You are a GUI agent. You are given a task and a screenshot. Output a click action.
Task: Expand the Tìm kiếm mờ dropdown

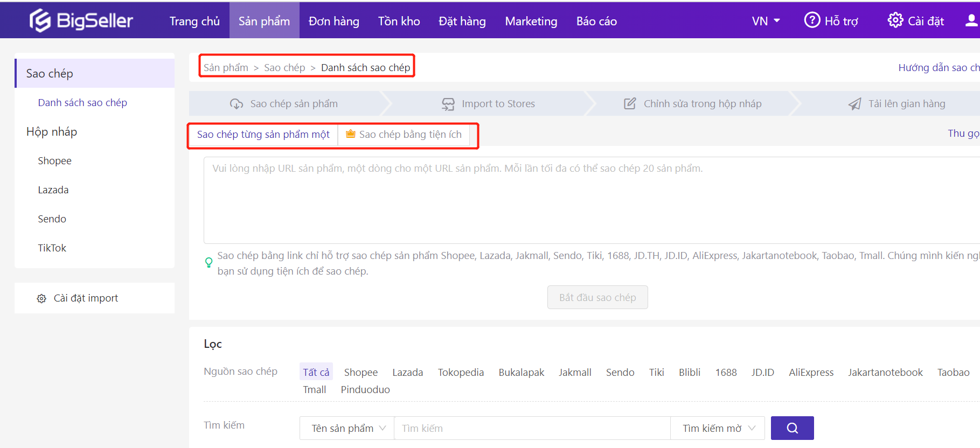[718, 428]
